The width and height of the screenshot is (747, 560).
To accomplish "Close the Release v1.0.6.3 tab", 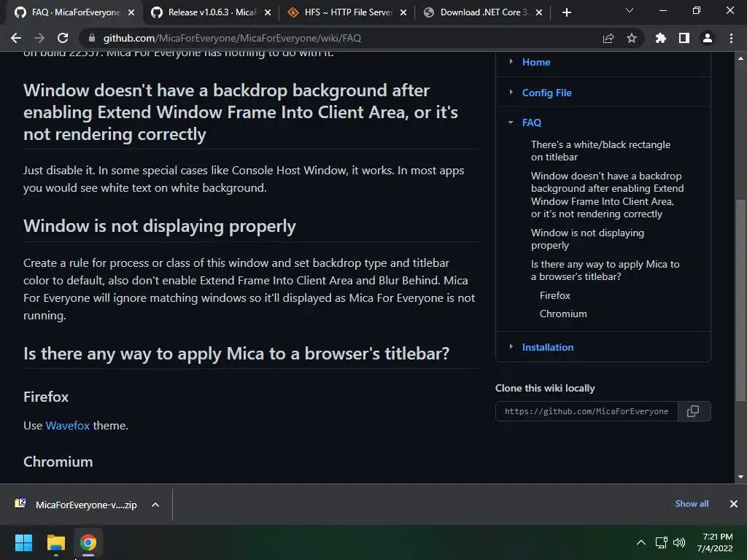I will [268, 12].
